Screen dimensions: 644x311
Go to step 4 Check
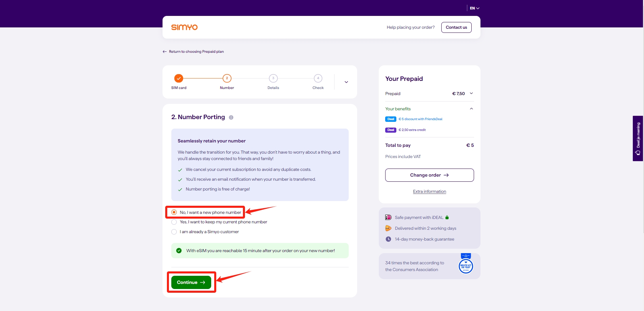pos(318,78)
